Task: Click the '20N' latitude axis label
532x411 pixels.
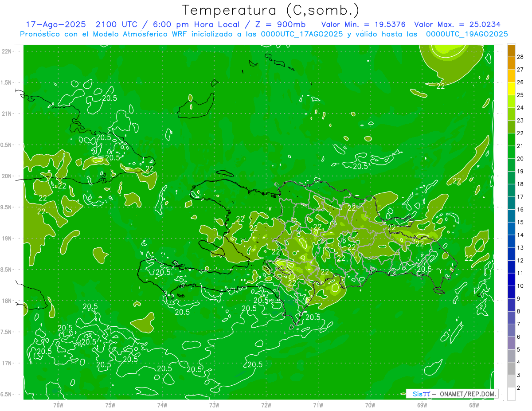Action: point(7,176)
